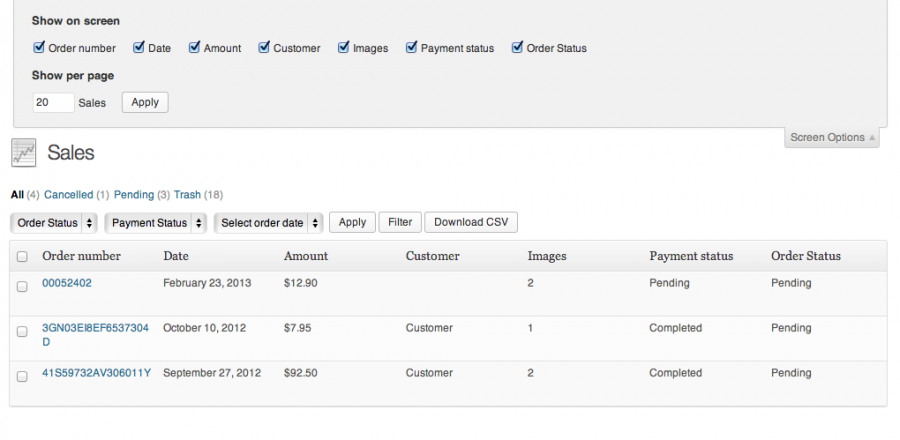Focus the sales per page number field
This screenshot has width=900, height=440.
(53, 102)
